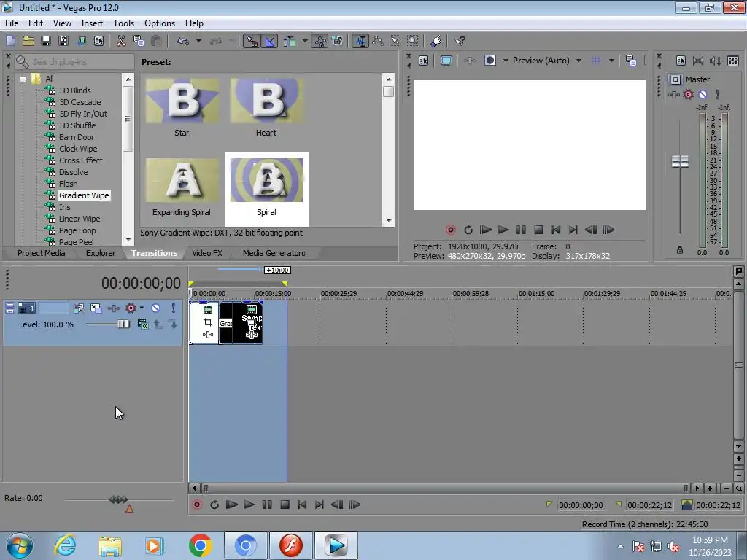Open the overlays grid dropdown arrow
Screen dimensions: 747x560
click(x=611, y=61)
